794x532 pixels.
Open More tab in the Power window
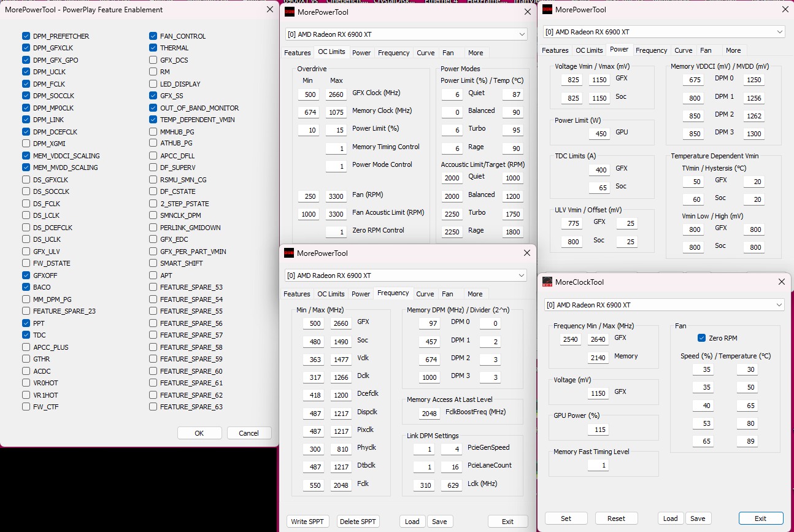click(733, 50)
